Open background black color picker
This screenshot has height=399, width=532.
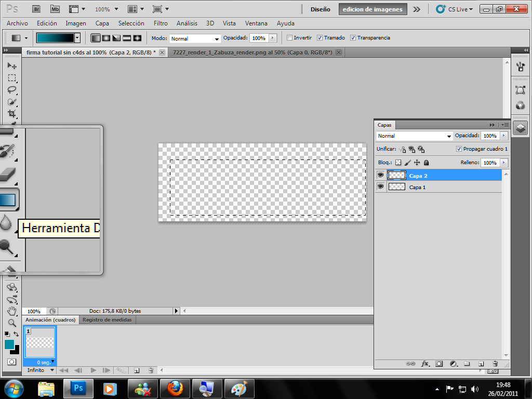pos(16,351)
